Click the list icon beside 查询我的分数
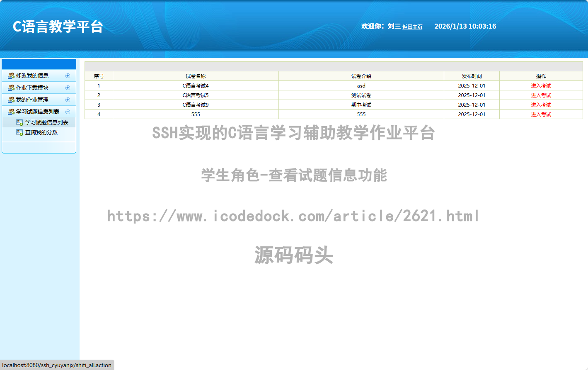588x370 pixels. pos(19,133)
